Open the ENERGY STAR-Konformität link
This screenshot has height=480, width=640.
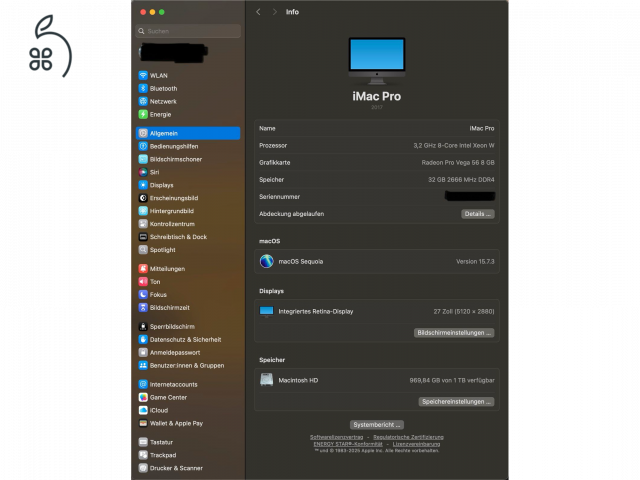348,444
